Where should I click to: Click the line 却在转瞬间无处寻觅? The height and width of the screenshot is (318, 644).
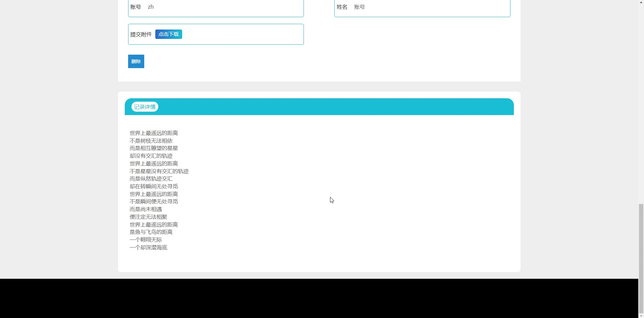point(154,187)
